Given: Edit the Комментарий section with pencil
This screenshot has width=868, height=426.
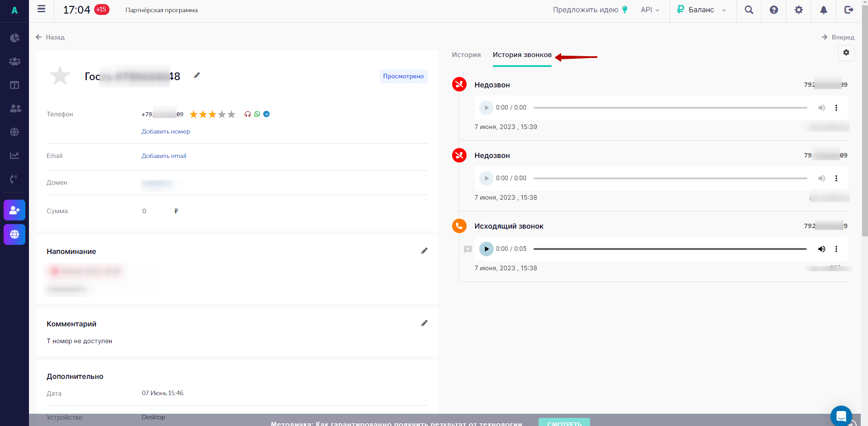Looking at the screenshot, I should [424, 323].
